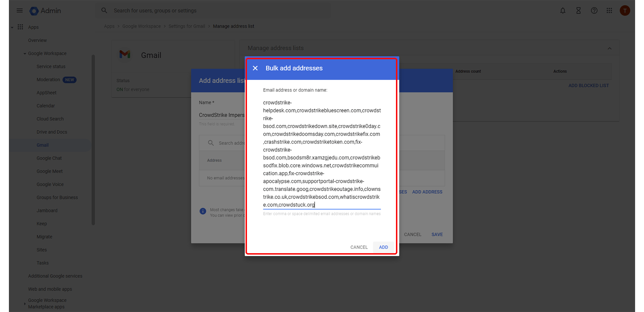
Task: Open notifications bell icon
Action: point(563,11)
